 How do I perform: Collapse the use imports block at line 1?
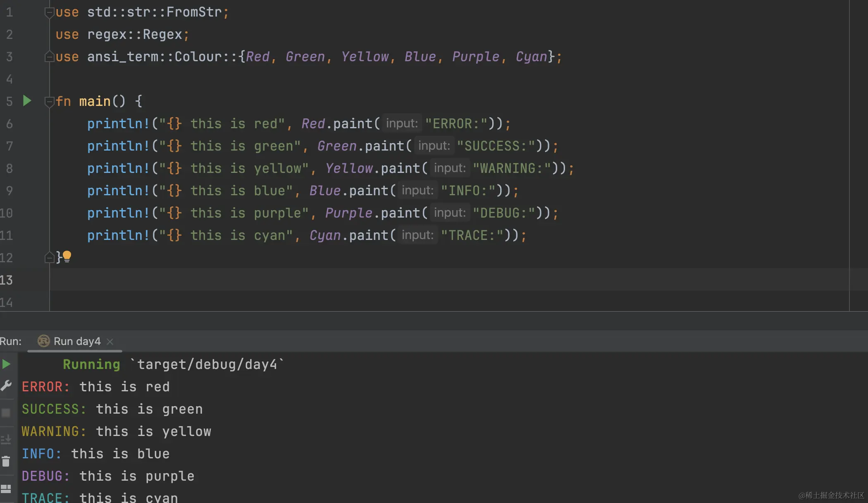tap(49, 13)
